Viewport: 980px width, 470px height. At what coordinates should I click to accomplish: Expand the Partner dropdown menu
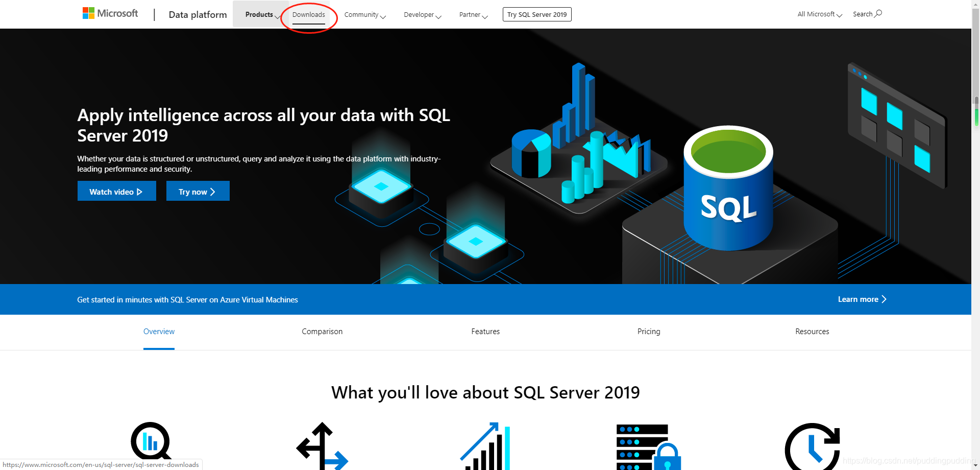[x=474, y=14]
